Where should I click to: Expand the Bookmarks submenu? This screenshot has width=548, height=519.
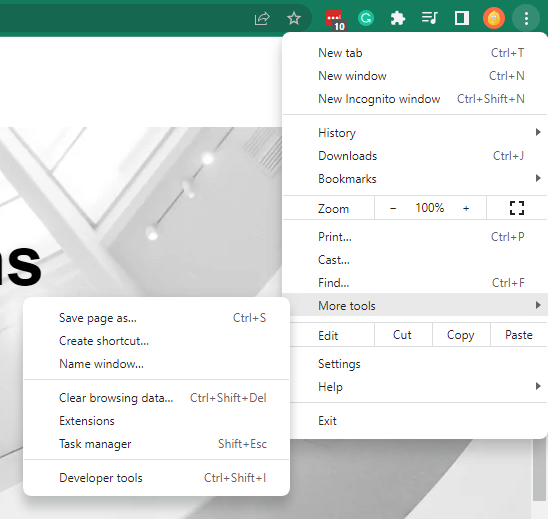pyautogui.click(x=415, y=179)
